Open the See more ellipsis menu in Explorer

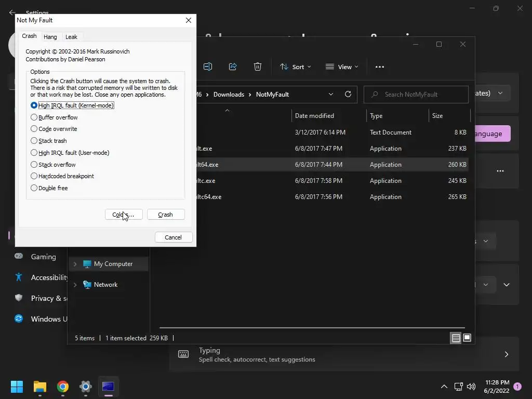coord(380,67)
